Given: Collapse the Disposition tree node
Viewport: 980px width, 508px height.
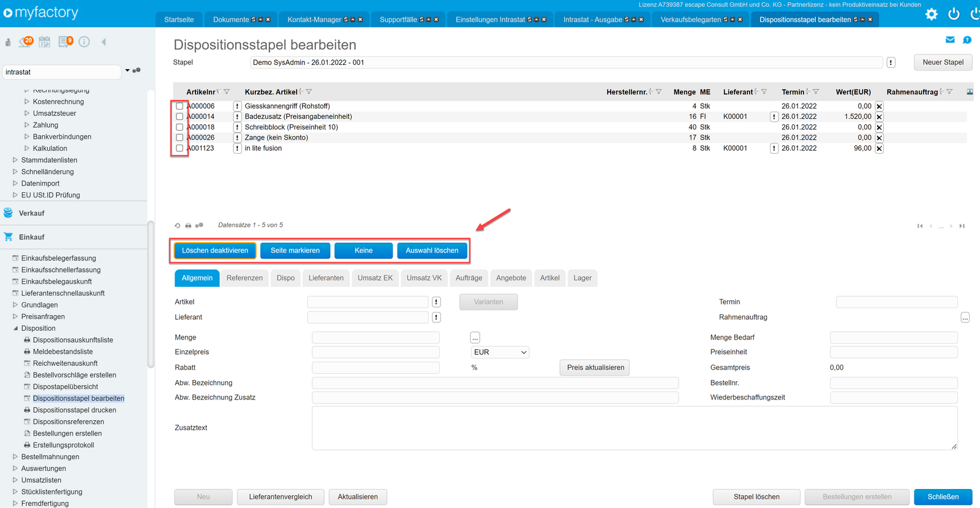Looking at the screenshot, I should (15, 328).
